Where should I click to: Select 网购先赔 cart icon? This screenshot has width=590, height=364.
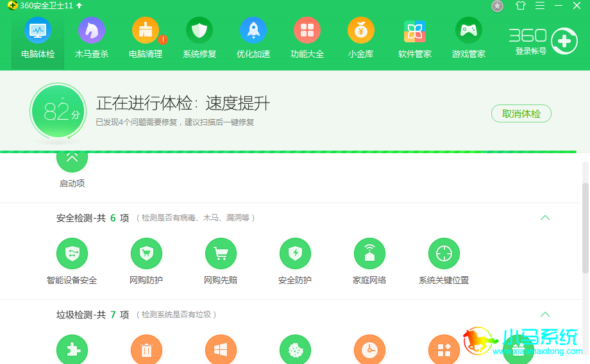(x=221, y=253)
